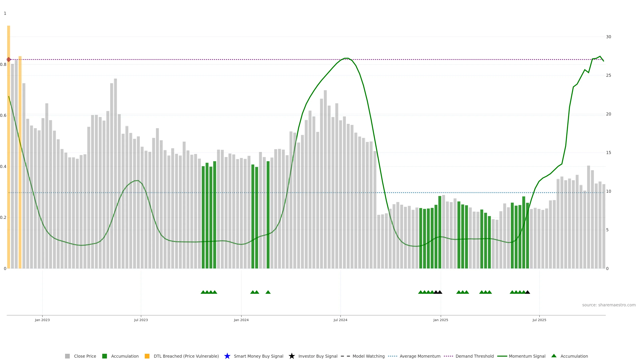The height and width of the screenshot is (362, 644).
Task: Click the Model Watching dashed line icon
Action: click(345, 356)
